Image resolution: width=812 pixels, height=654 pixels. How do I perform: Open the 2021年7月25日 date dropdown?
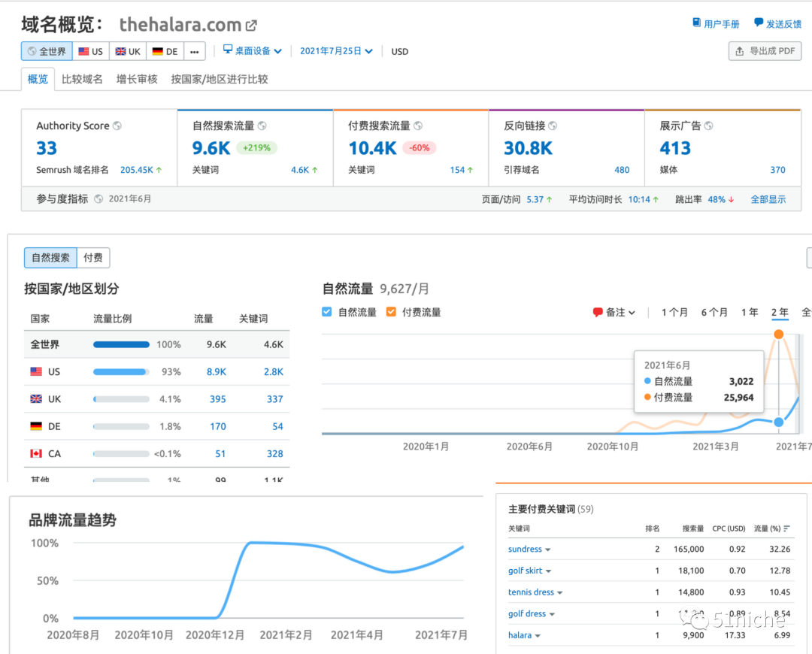336,51
